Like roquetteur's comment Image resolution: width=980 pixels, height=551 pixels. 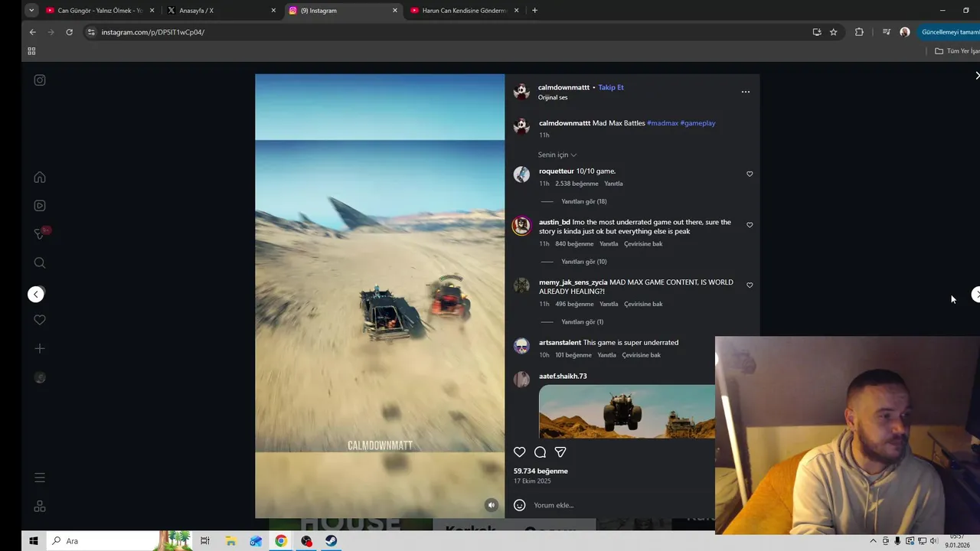[750, 174]
